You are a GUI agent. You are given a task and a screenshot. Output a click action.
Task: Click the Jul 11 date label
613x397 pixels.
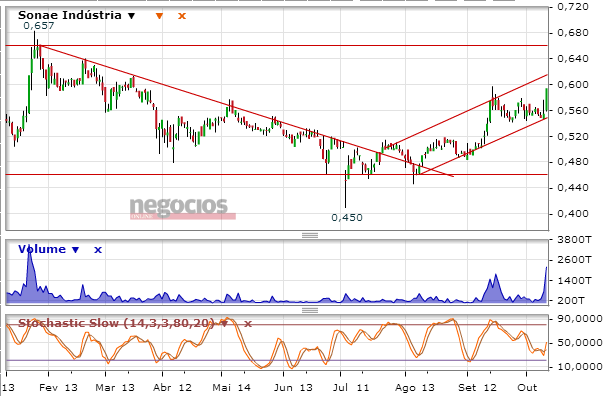coord(351,388)
